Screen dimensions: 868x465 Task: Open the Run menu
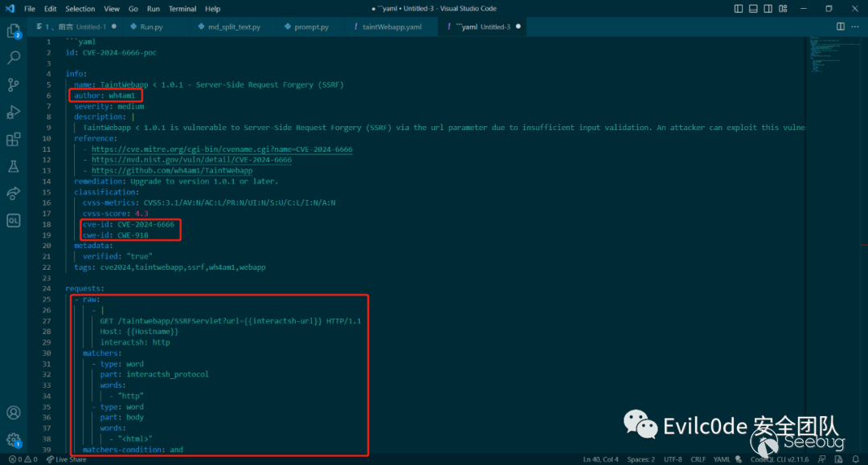click(x=154, y=9)
